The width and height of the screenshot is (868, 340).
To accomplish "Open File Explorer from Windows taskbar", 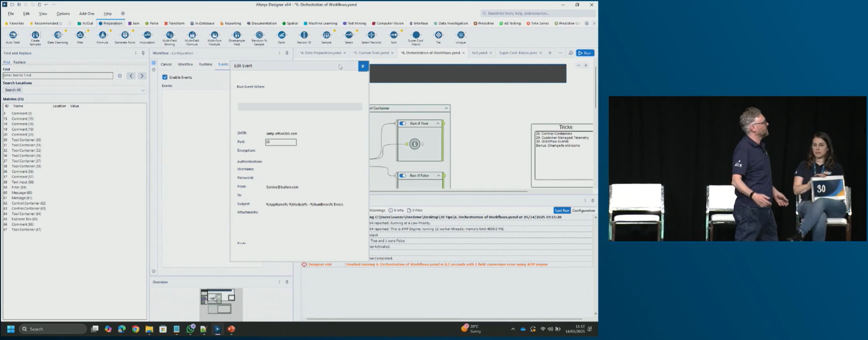I will click(x=149, y=329).
